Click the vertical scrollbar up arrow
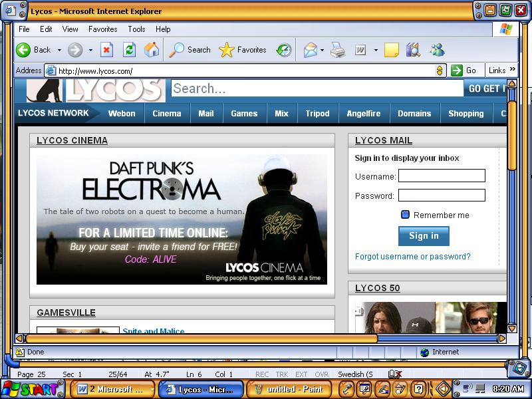This screenshot has height=399, width=532. (512, 83)
